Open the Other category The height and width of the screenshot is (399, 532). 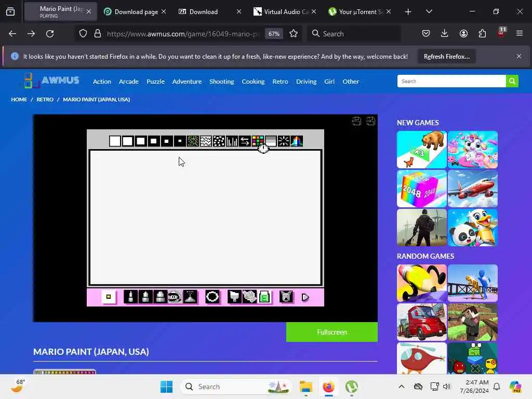[351, 82]
